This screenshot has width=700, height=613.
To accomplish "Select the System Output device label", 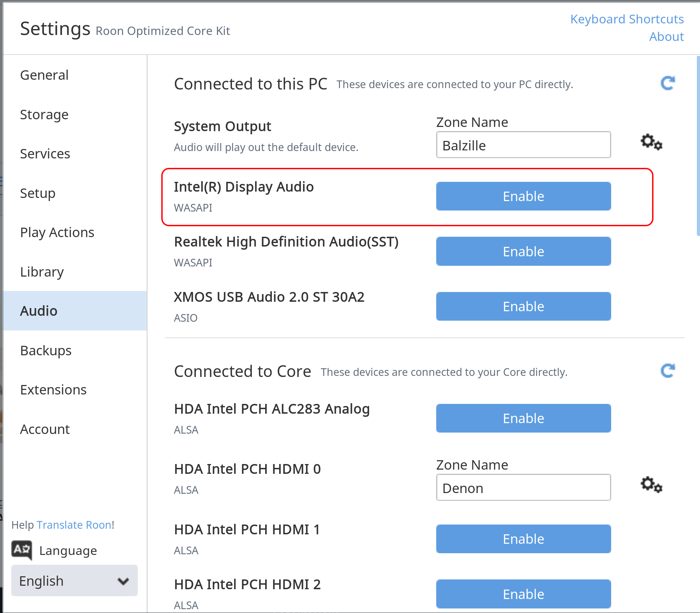I will click(222, 126).
